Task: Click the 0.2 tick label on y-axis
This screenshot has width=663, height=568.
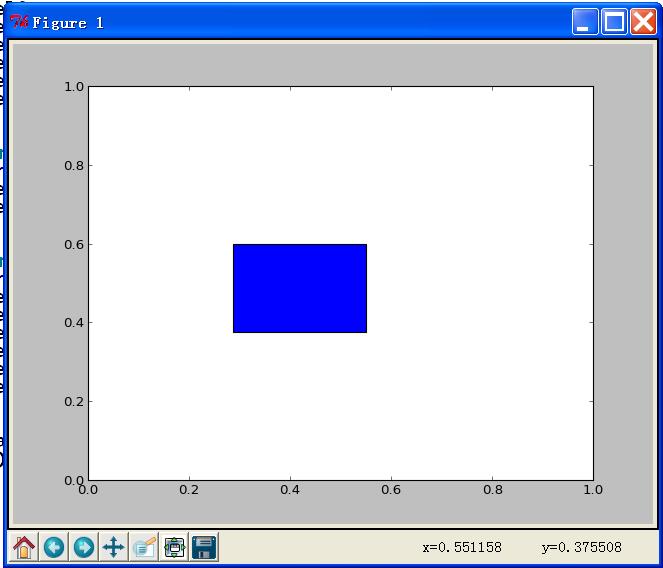Action: [74, 401]
